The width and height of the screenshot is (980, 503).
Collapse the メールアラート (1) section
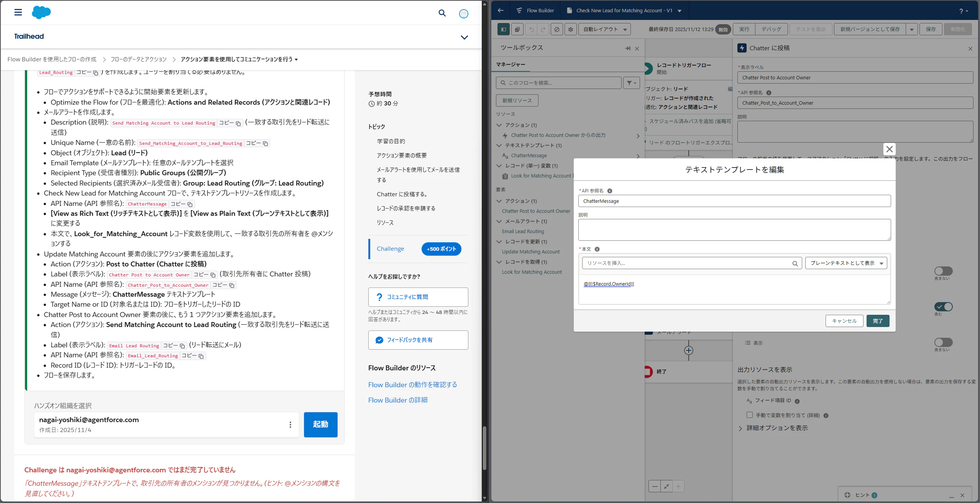[499, 221]
